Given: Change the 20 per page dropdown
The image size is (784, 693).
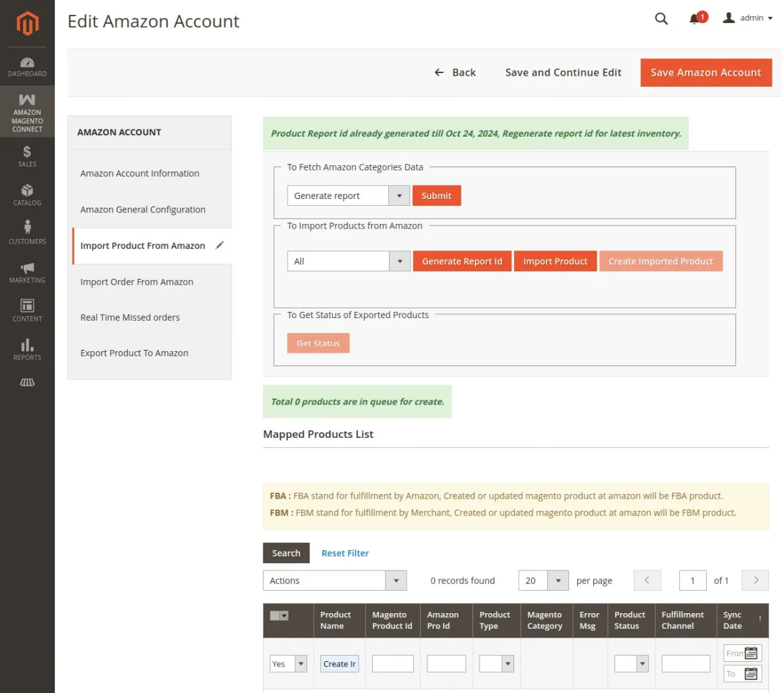Looking at the screenshot, I should (x=543, y=581).
